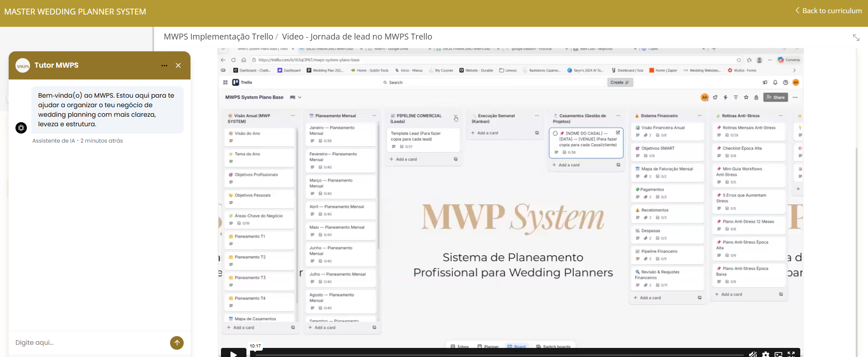The width and height of the screenshot is (868, 357).
Task: Open video settings gear
Action: pyautogui.click(x=766, y=354)
